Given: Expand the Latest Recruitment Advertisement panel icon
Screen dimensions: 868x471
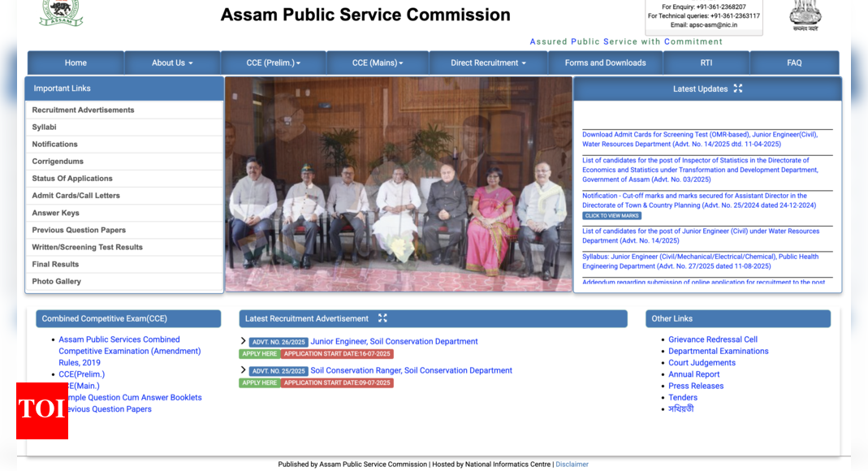Looking at the screenshot, I should pos(382,318).
